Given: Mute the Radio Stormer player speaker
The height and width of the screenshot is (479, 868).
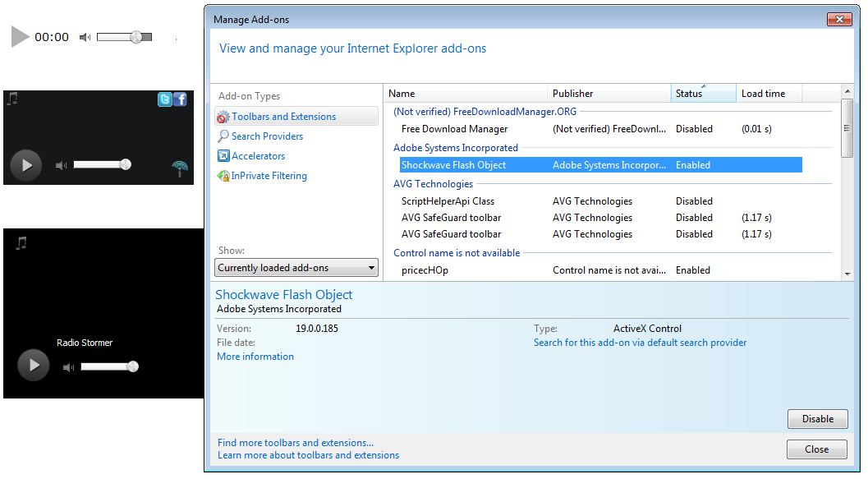Looking at the screenshot, I should click(x=69, y=367).
